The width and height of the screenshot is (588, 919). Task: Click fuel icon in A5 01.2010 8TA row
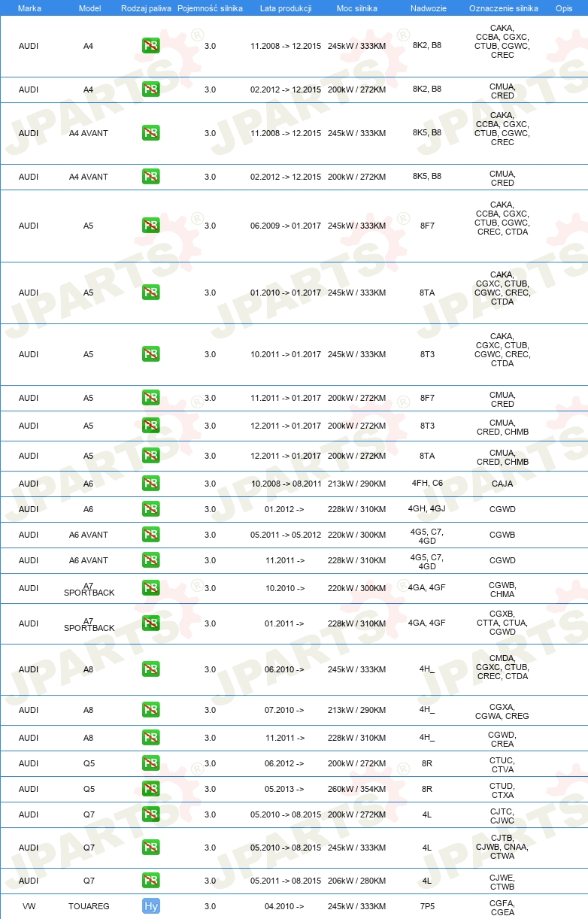tap(150, 293)
